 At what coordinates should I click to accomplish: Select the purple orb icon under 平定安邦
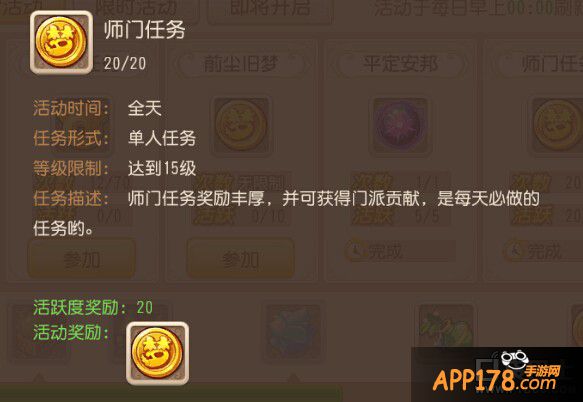pyautogui.click(x=400, y=126)
